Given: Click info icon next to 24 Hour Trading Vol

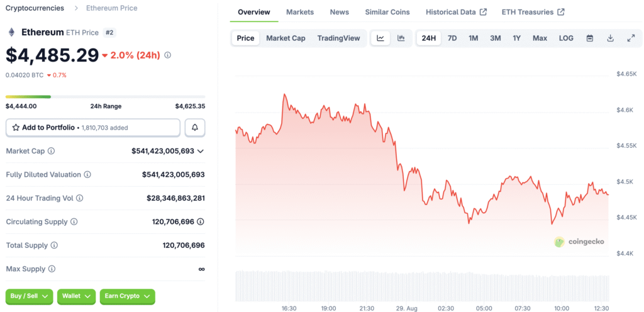Looking at the screenshot, I should 79,198.
